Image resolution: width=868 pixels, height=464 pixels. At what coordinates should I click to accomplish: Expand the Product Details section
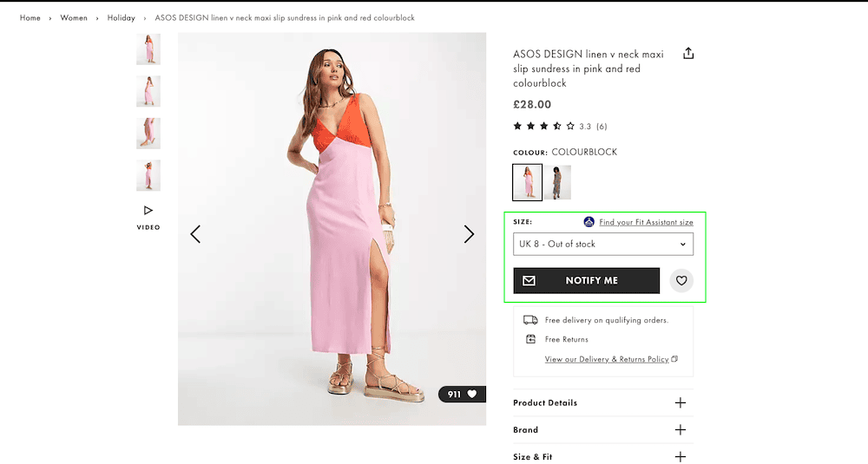[x=603, y=402]
